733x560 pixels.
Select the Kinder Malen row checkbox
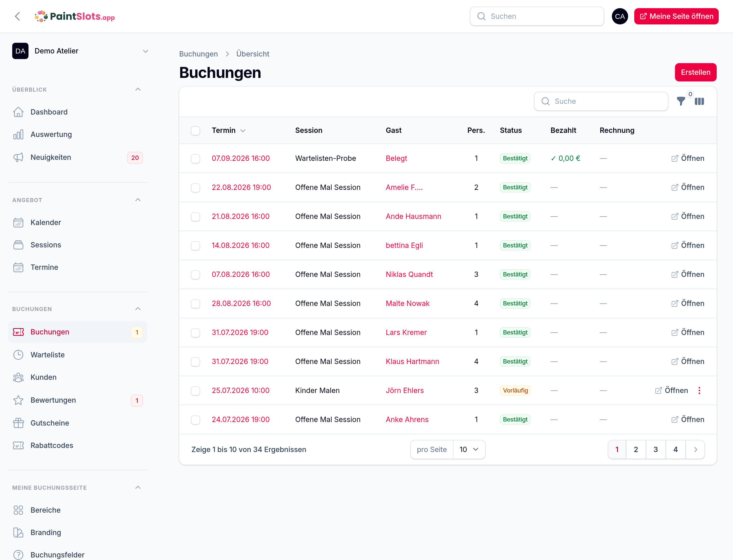(x=195, y=391)
